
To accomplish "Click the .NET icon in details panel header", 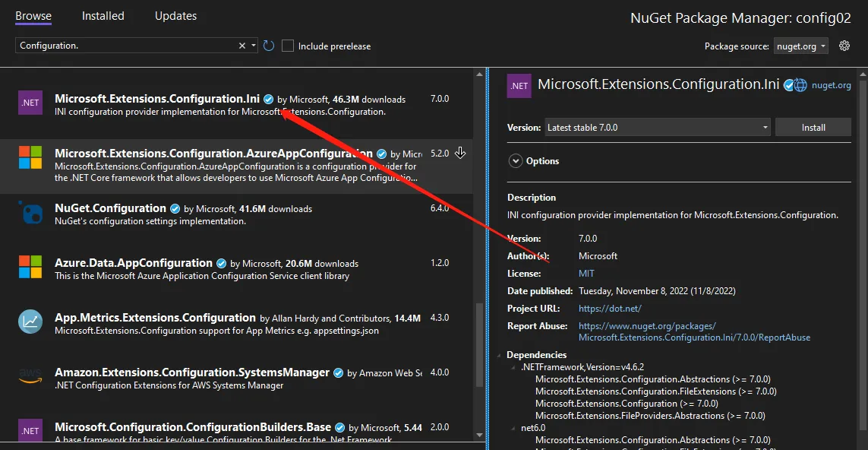I will tap(519, 86).
